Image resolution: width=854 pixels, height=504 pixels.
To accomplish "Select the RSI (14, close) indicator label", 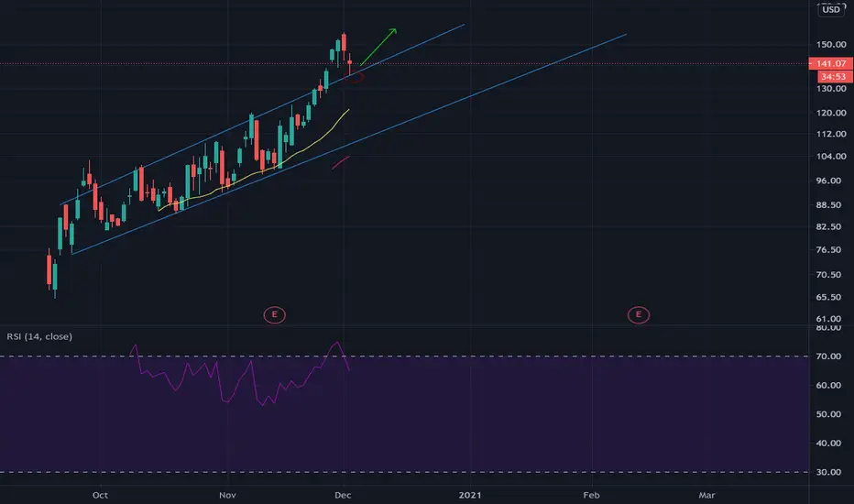I will pyautogui.click(x=39, y=336).
